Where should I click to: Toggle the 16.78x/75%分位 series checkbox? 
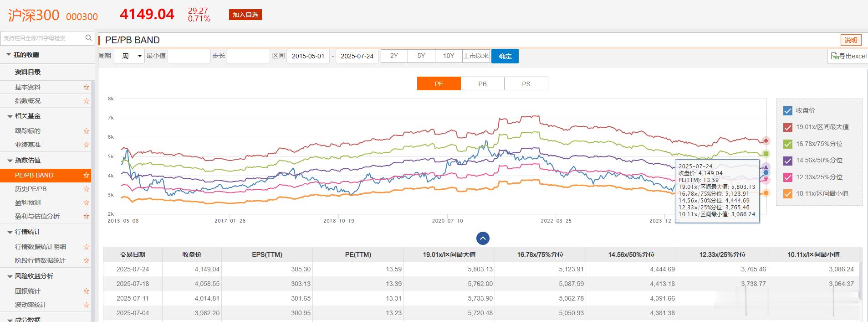point(787,144)
